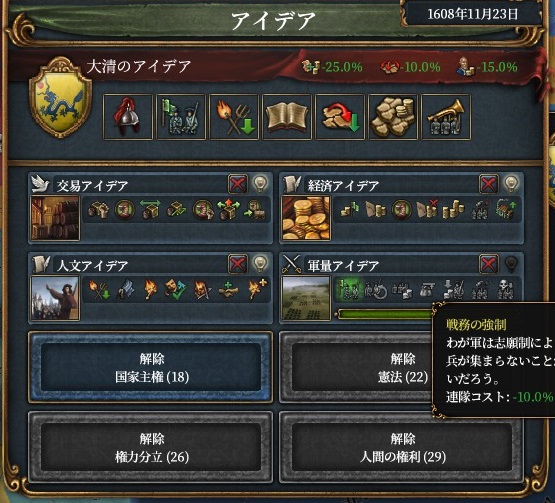555x503 pixels.
Task: Select the green banner soldiers idea icon
Action: click(x=181, y=117)
